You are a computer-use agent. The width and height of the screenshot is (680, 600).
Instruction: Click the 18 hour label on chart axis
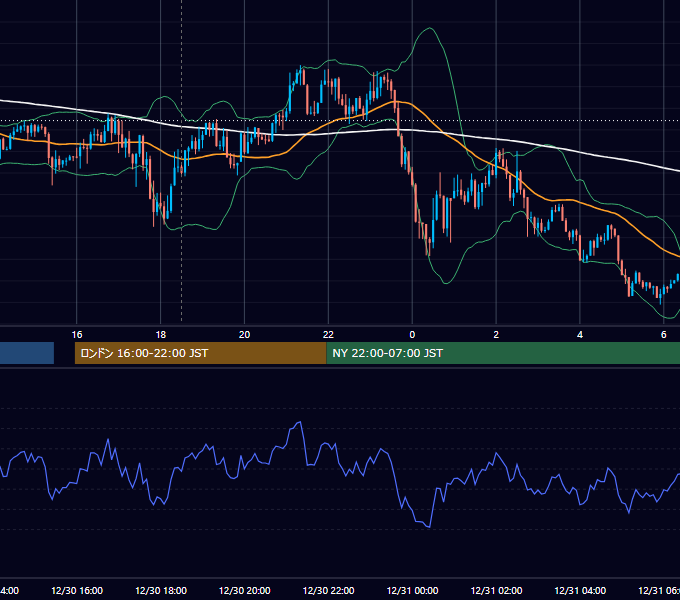point(160,334)
